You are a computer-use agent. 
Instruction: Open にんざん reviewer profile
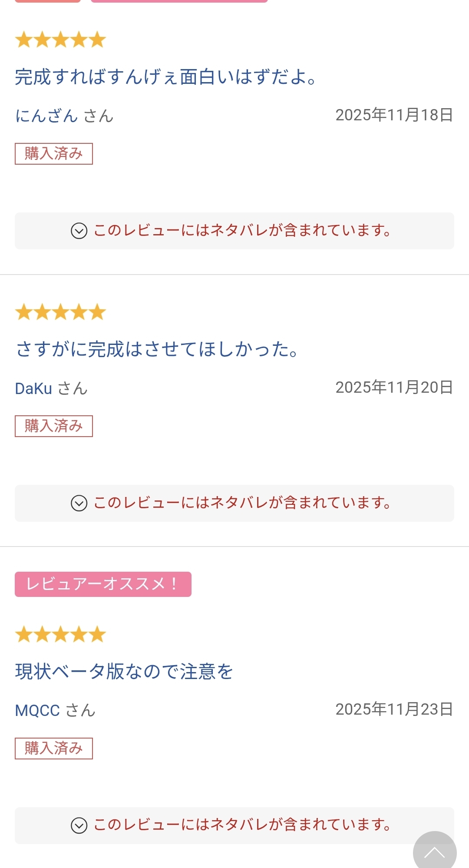point(46,116)
